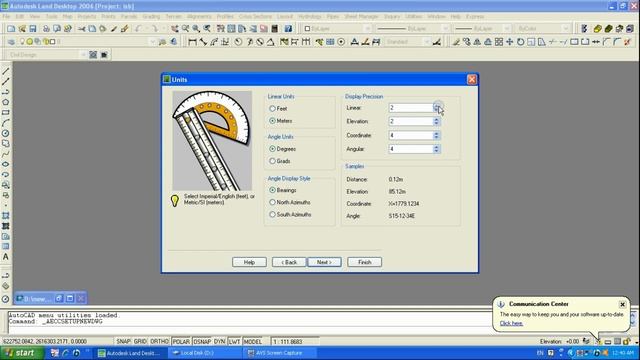Toggle POLAR tracking in status bar

pos(181,341)
